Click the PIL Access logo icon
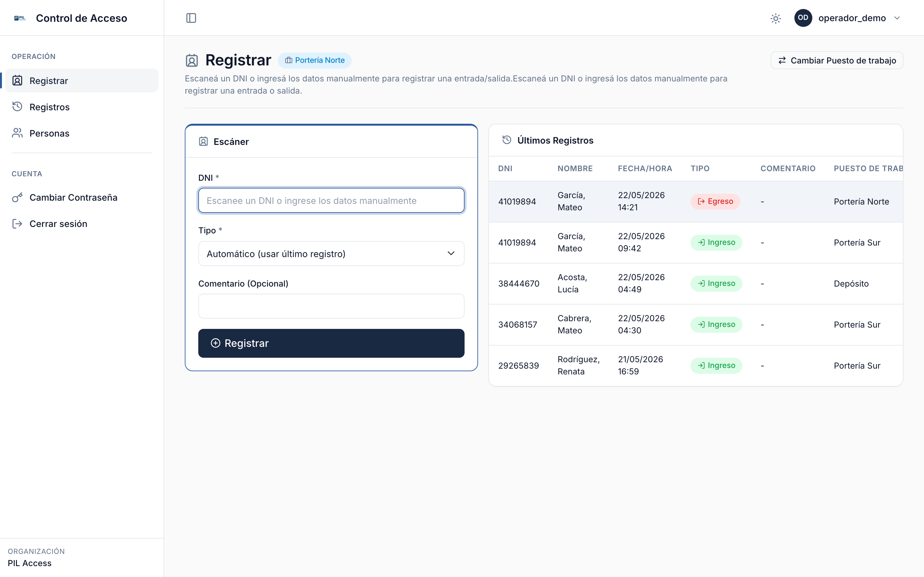This screenshot has width=924, height=577. (x=20, y=18)
